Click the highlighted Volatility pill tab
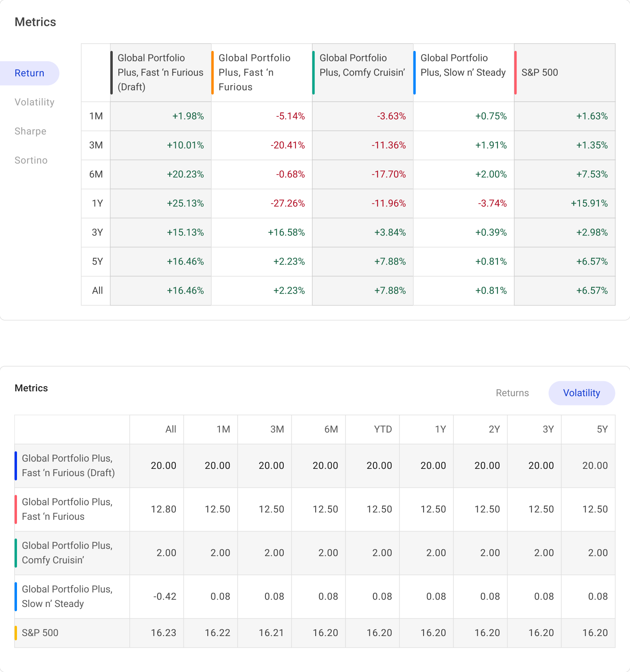The height and width of the screenshot is (672, 630). pos(581,393)
